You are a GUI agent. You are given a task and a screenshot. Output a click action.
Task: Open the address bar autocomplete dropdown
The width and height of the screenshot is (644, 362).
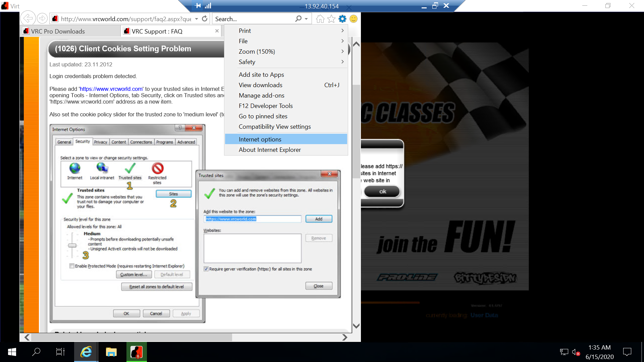(x=197, y=19)
